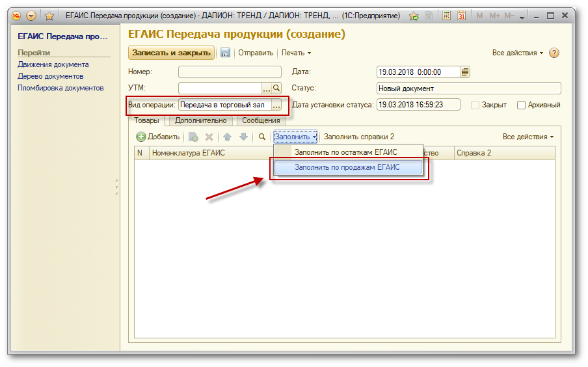The width and height of the screenshot is (588, 367).
Task: Toggle the Закрыт checkbox
Action: click(475, 105)
